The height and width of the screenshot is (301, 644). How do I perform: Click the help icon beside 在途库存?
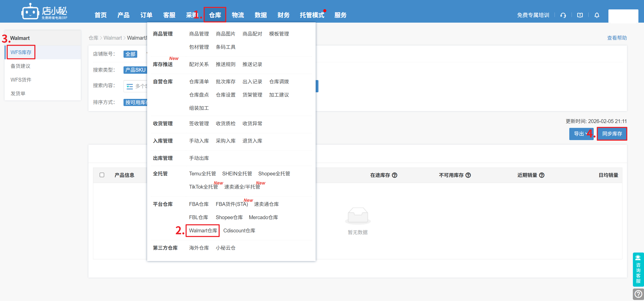[x=394, y=175]
